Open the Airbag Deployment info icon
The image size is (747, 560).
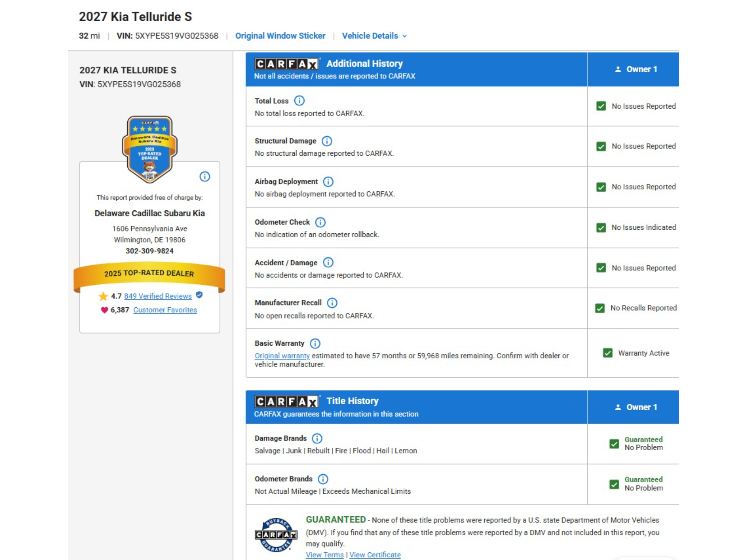coord(328,182)
